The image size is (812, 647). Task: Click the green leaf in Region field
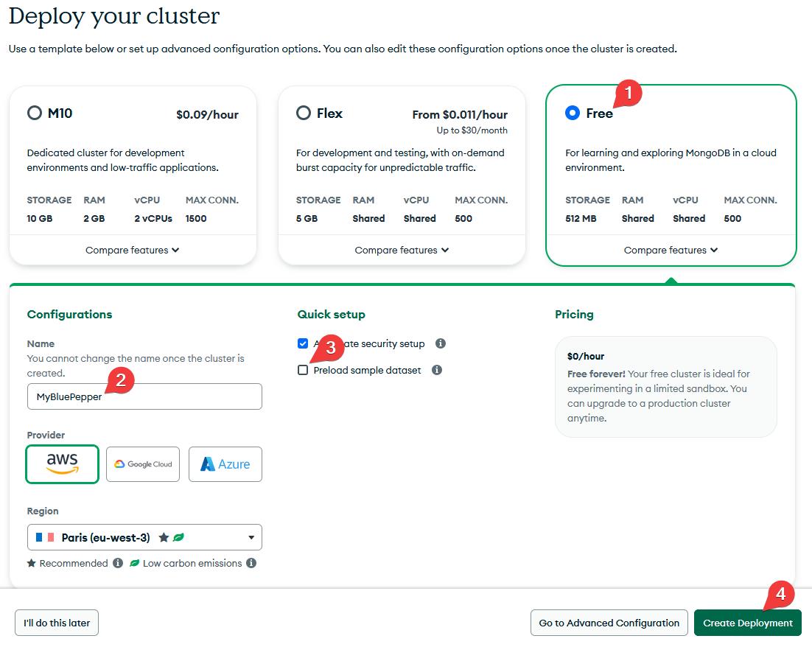point(178,537)
